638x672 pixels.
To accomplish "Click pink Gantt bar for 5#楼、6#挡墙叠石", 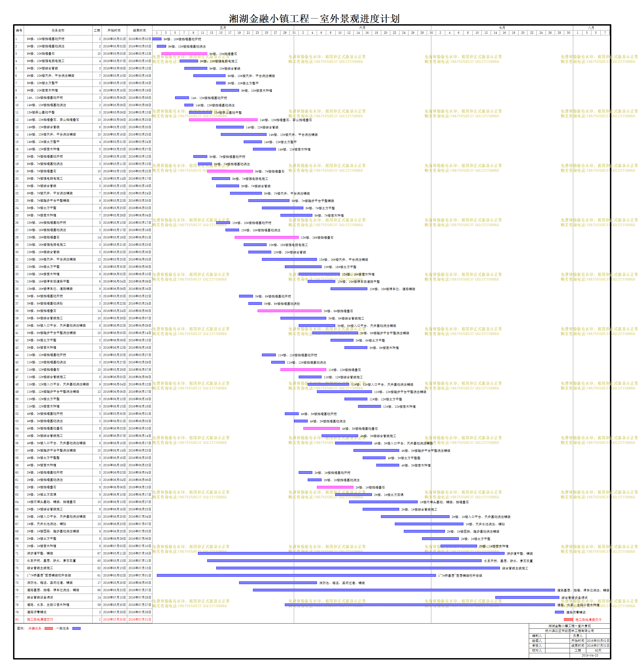I will pos(289,311).
